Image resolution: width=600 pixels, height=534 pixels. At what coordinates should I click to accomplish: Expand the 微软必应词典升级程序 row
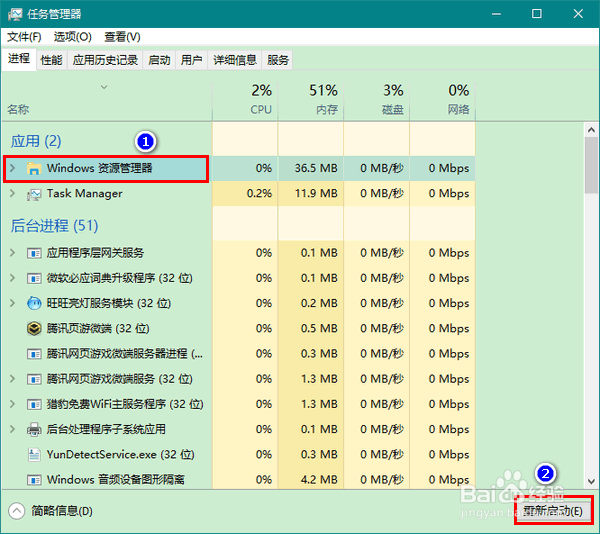12,278
